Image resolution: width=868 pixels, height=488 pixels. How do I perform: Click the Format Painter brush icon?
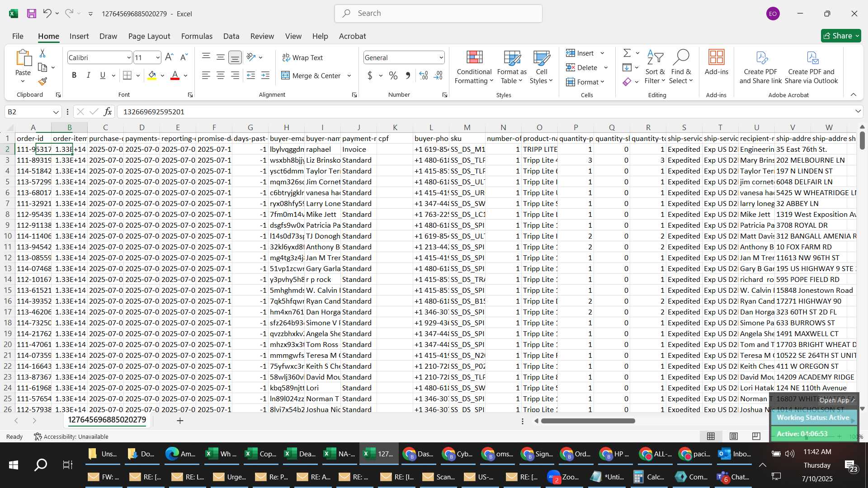coord(42,81)
